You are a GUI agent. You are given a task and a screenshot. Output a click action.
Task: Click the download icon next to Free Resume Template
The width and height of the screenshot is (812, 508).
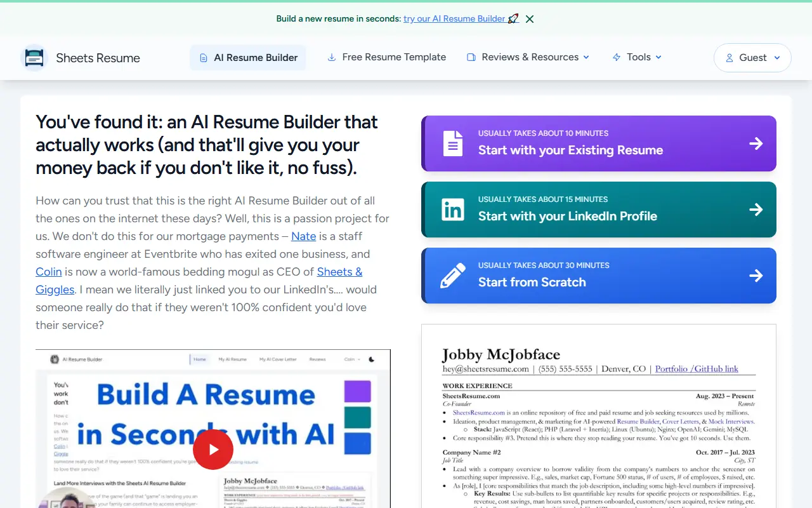(331, 57)
